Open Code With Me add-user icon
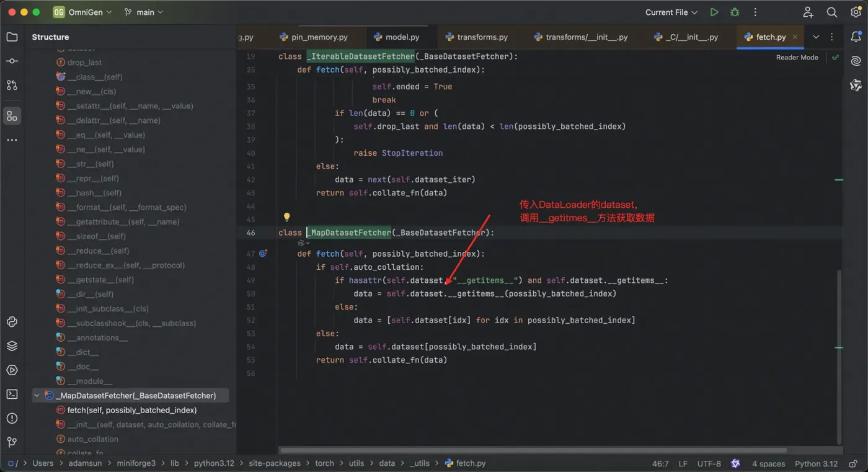868x472 pixels. [x=808, y=12]
